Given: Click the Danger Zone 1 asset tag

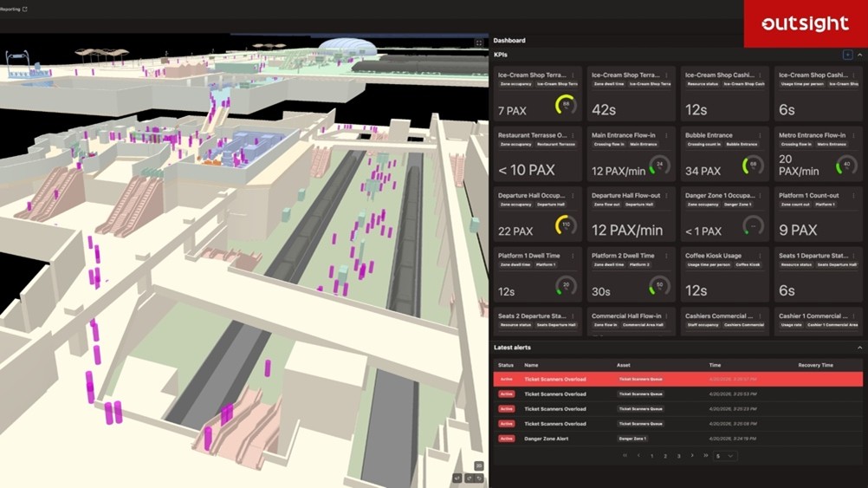Looking at the screenshot, I should pyautogui.click(x=636, y=439).
